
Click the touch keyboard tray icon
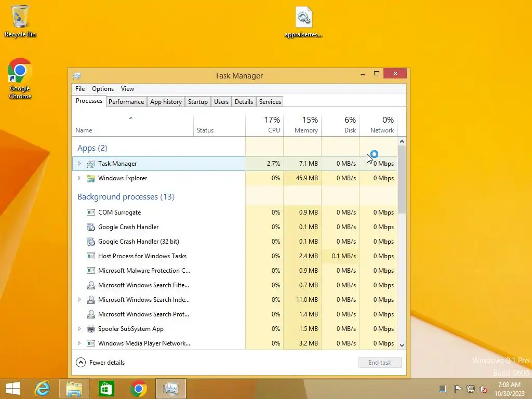[443, 389]
